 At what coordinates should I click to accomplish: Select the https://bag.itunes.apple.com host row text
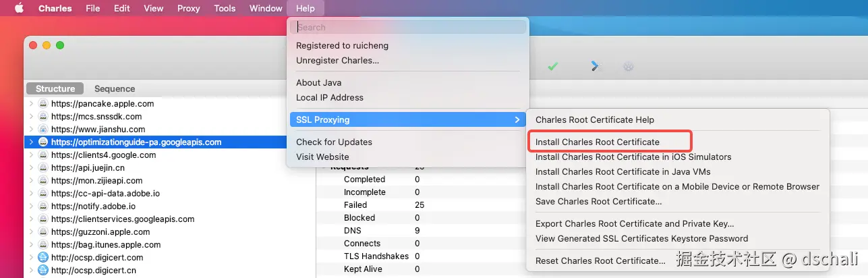pos(106,245)
